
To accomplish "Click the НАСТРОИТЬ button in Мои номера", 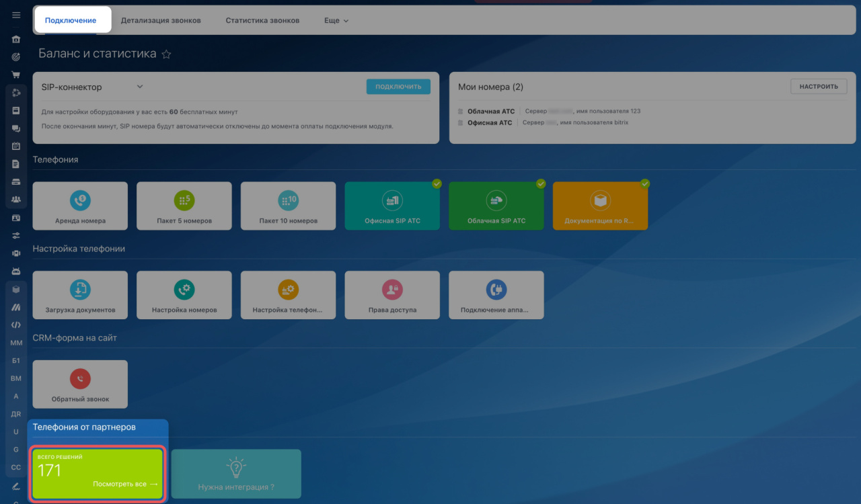I will (x=819, y=87).
